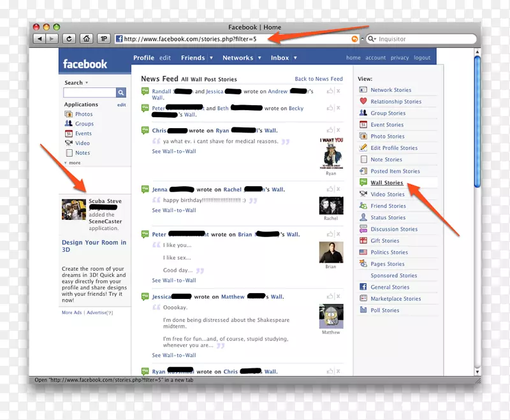Viewport: 510px width, 420px height.
Task: Expand the Networks dropdown arrow
Action: tap(259, 58)
